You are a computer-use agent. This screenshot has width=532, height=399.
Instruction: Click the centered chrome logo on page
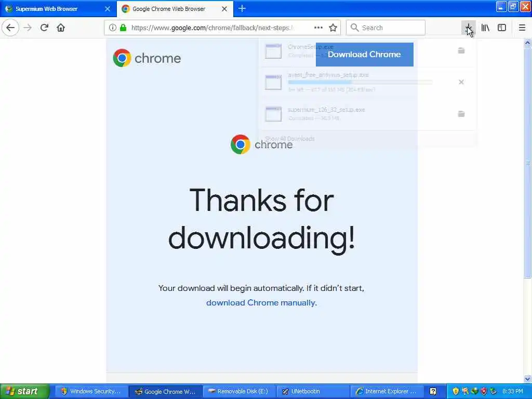262,144
